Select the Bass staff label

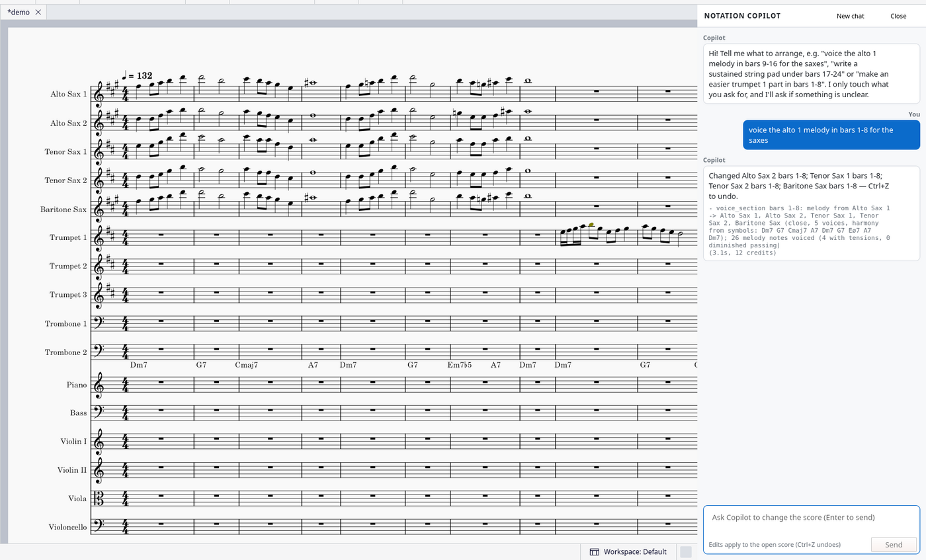79,413
